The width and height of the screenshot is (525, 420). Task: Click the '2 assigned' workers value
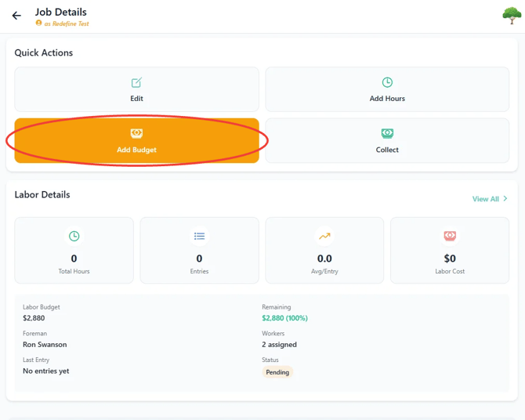[x=279, y=344]
